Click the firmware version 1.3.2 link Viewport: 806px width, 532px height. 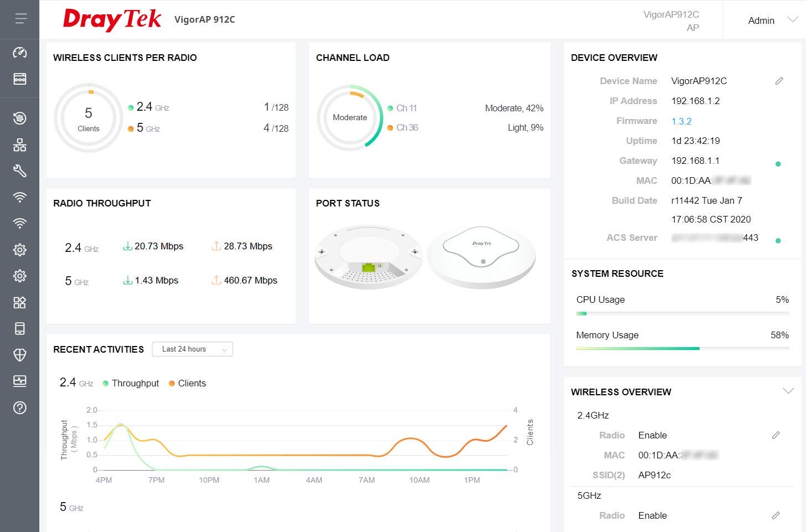coord(681,121)
